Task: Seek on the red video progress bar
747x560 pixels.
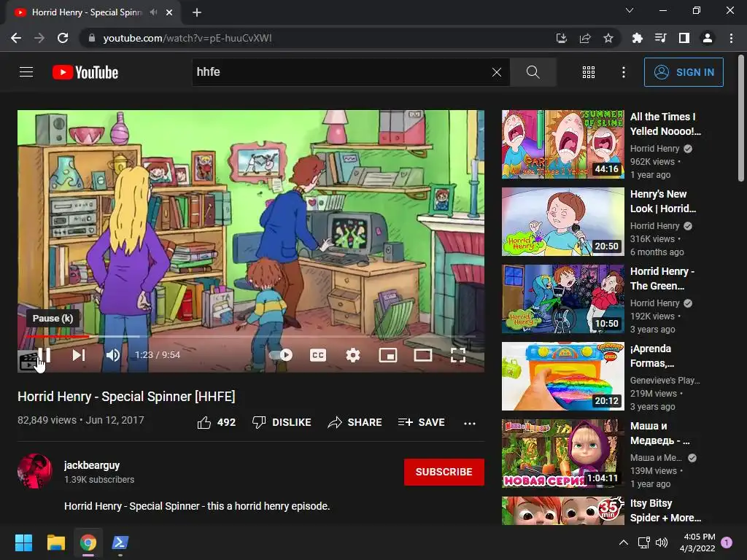Action: (251, 336)
